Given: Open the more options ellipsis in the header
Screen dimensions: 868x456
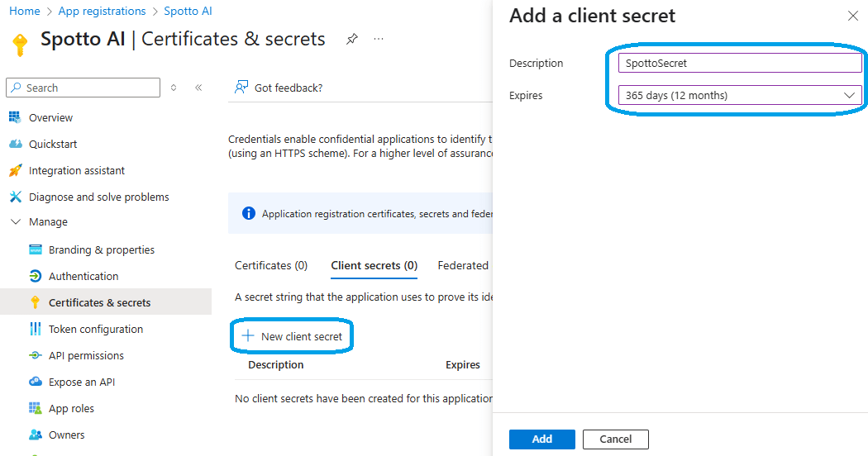Looking at the screenshot, I should click(x=379, y=39).
